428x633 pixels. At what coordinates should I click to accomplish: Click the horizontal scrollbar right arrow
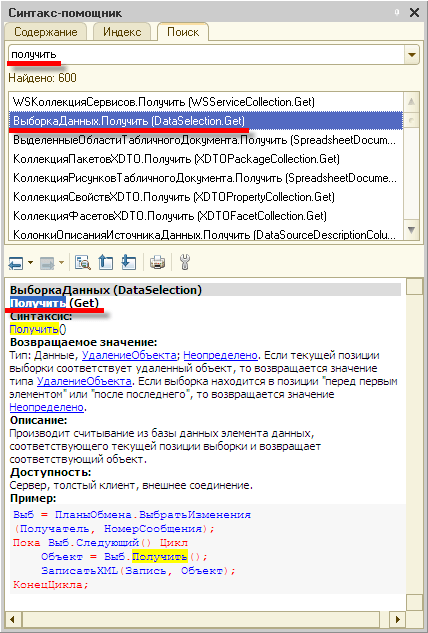pos(398,619)
